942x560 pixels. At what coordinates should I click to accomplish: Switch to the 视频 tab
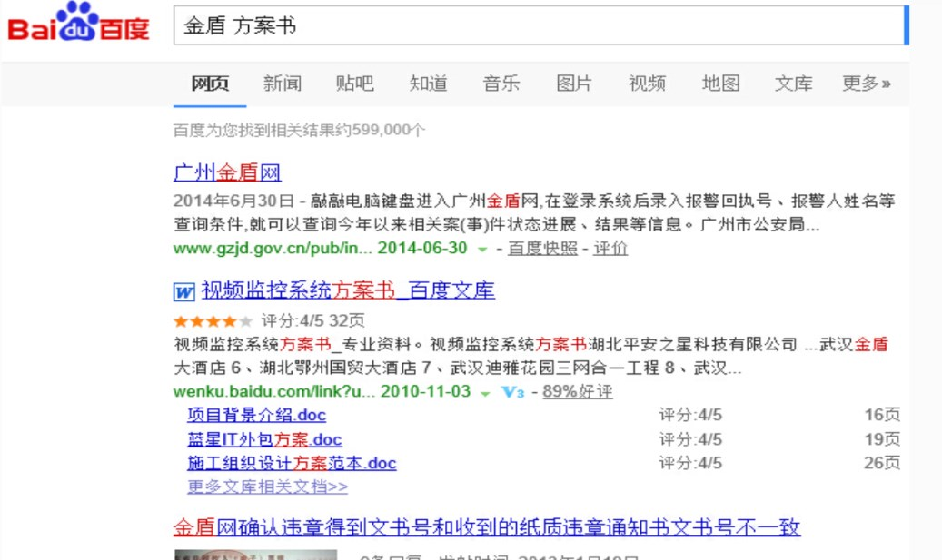click(647, 83)
